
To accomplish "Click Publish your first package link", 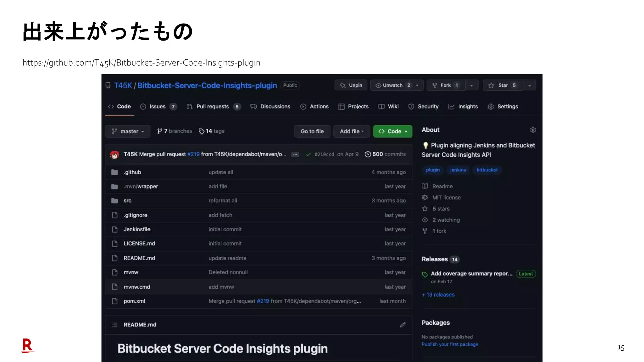I will [450, 344].
